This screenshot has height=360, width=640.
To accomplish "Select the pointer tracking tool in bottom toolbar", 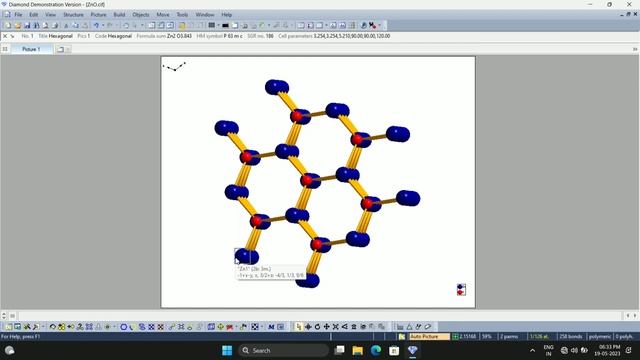I will (x=298, y=327).
